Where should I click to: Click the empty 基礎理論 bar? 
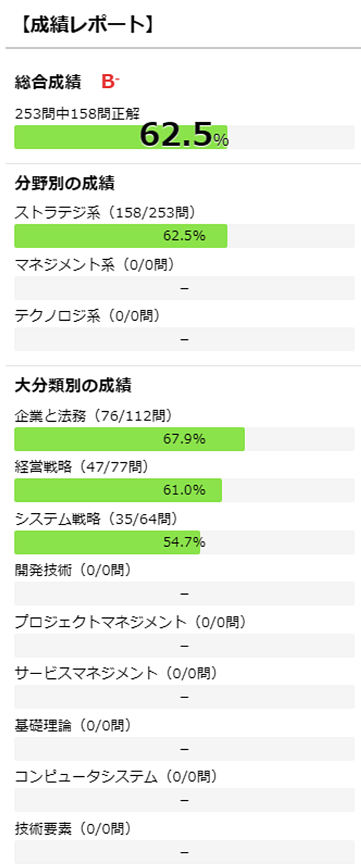click(x=184, y=748)
